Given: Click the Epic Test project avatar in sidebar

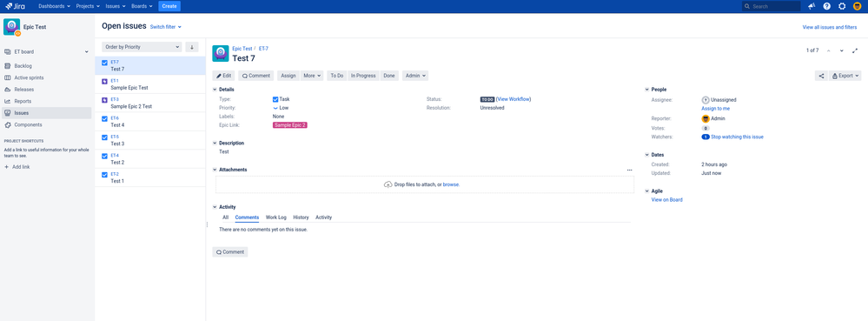Looking at the screenshot, I should point(11,27).
